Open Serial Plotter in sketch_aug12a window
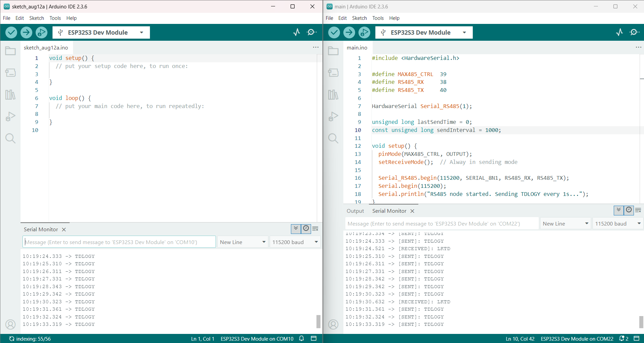The height and width of the screenshot is (343, 644). [x=297, y=32]
